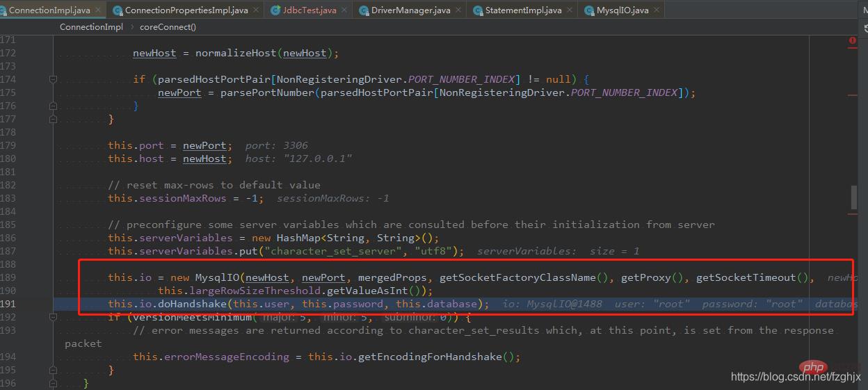
Task: Click the coreConnect() breadcrumb
Action: click(x=168, y=27)
